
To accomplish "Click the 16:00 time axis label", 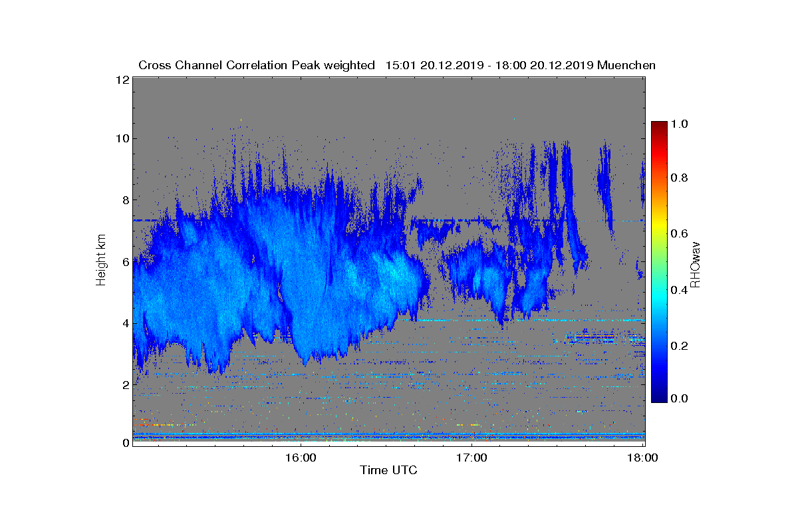I will pyautogui.click(x=301, y=458).
